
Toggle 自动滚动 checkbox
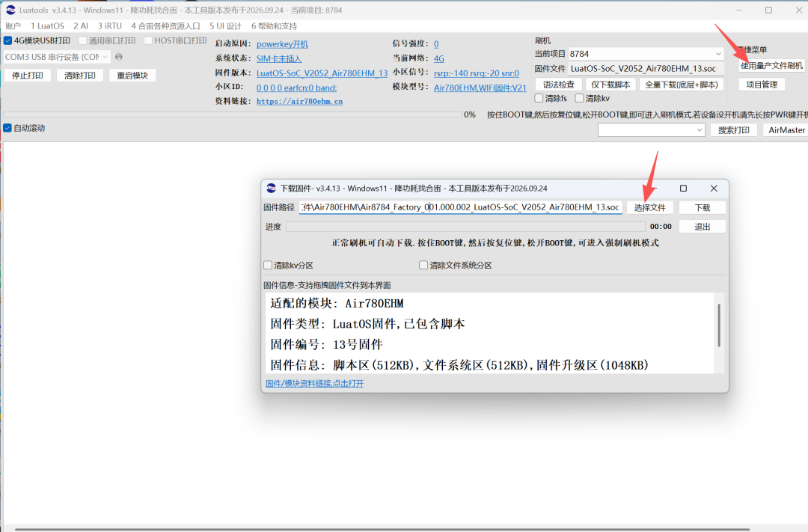point(7,128)
